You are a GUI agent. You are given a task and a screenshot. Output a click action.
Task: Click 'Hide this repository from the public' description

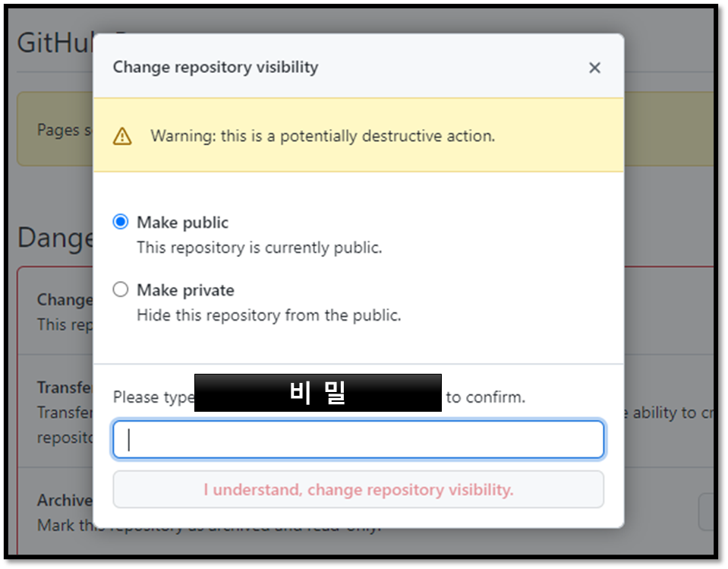269,315
